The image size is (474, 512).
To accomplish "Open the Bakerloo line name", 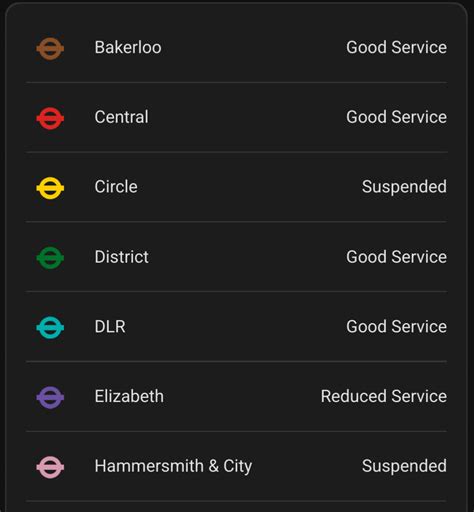I will [x=128, y=47].
